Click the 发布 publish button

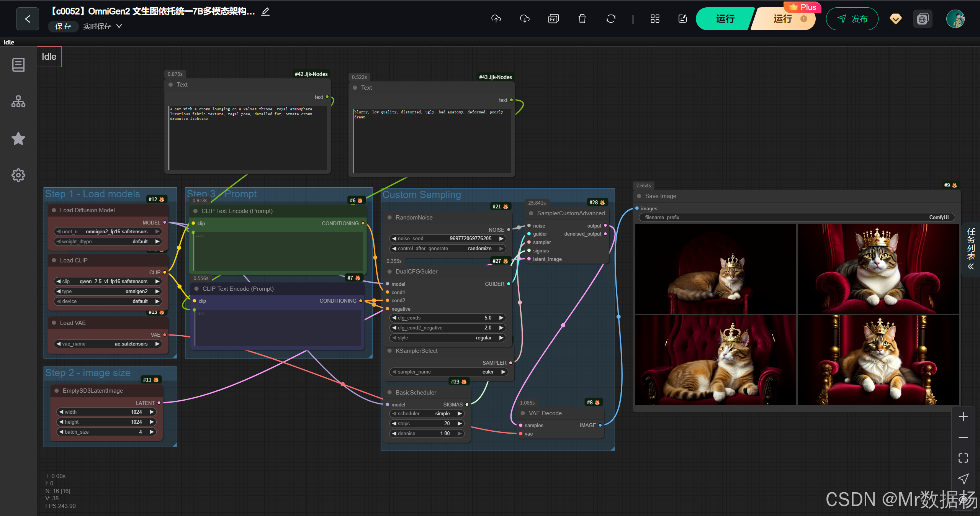click(x=852, y=19)
